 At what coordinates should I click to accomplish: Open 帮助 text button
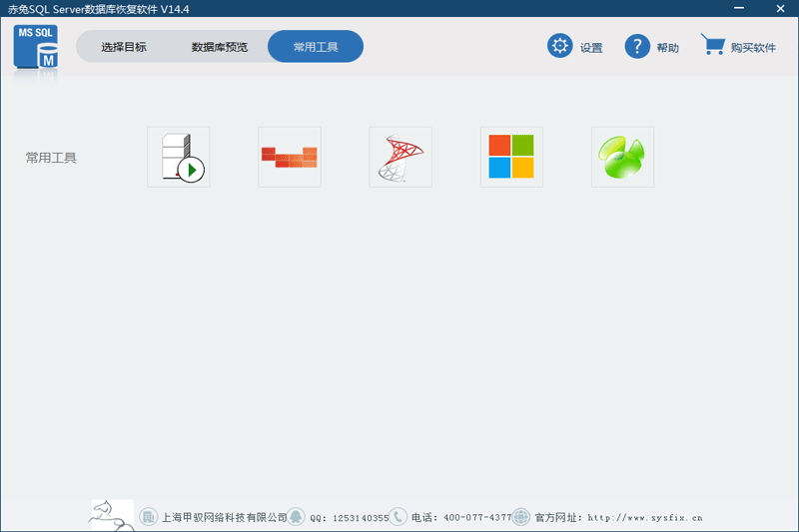667,48
